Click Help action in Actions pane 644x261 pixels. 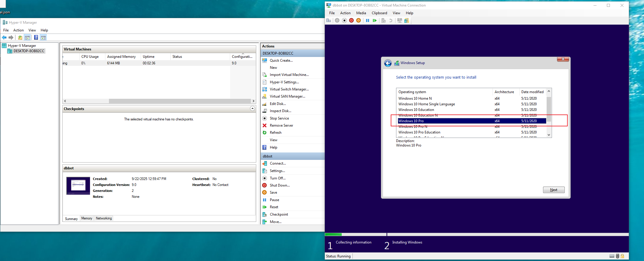273,147
